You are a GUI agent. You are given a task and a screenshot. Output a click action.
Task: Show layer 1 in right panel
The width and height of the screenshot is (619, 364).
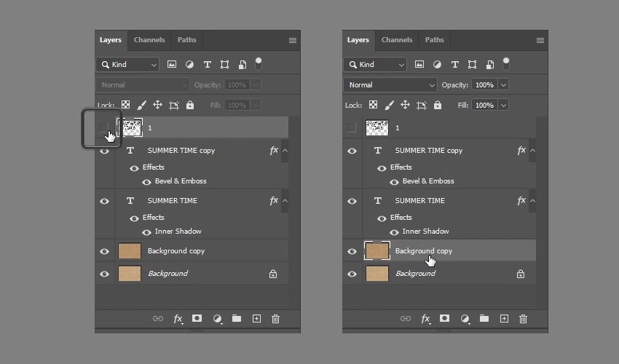(351, 128)
